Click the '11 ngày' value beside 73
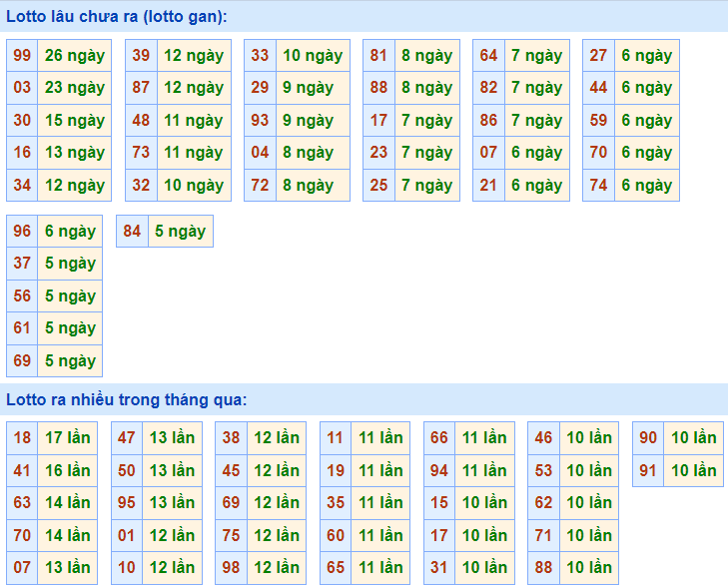Image resolution: width=728 pixels, height=588 pixels. point(194,152)
